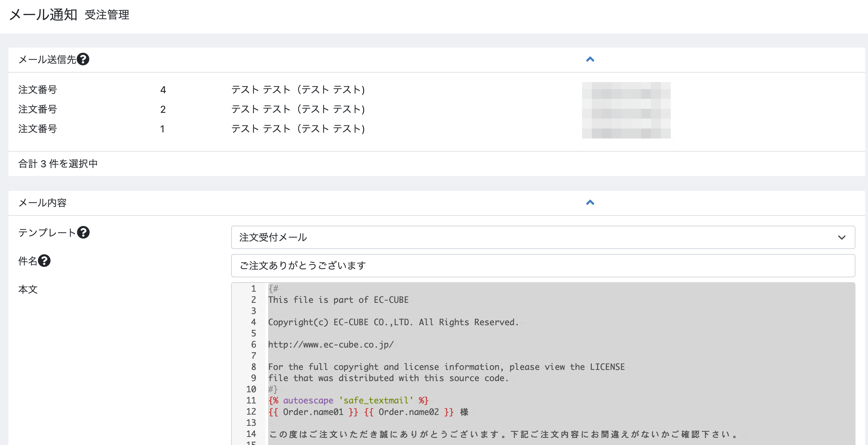868x445 pixels.
Task: Click the メール内容 section header text
Action: (x=42, y=203)
